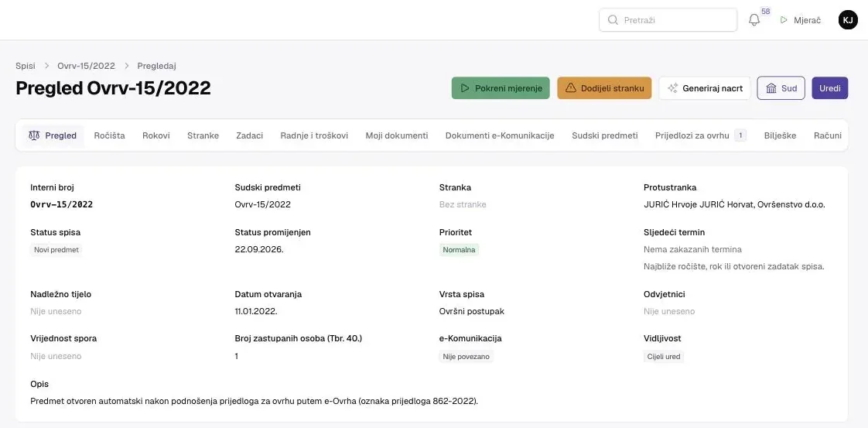
Task: Open Ovrv-15/2022 breadcrumb link
Action: (87, 66)
